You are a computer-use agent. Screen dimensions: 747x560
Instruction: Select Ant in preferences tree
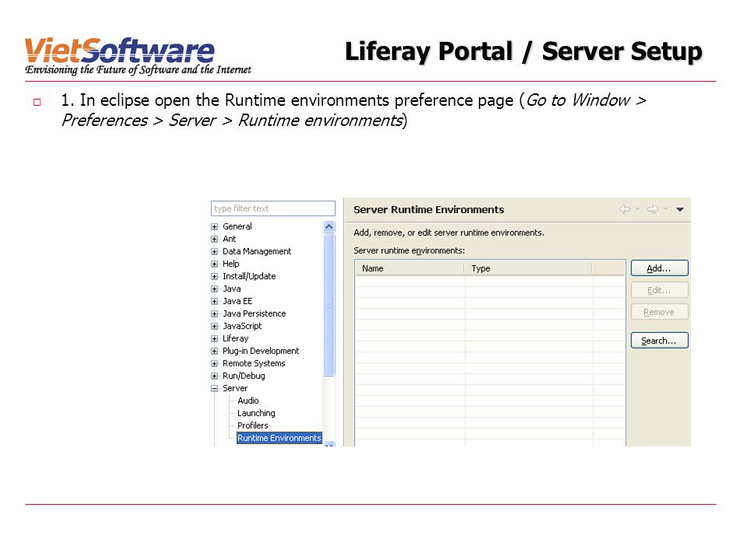click(x=229, y=239)
